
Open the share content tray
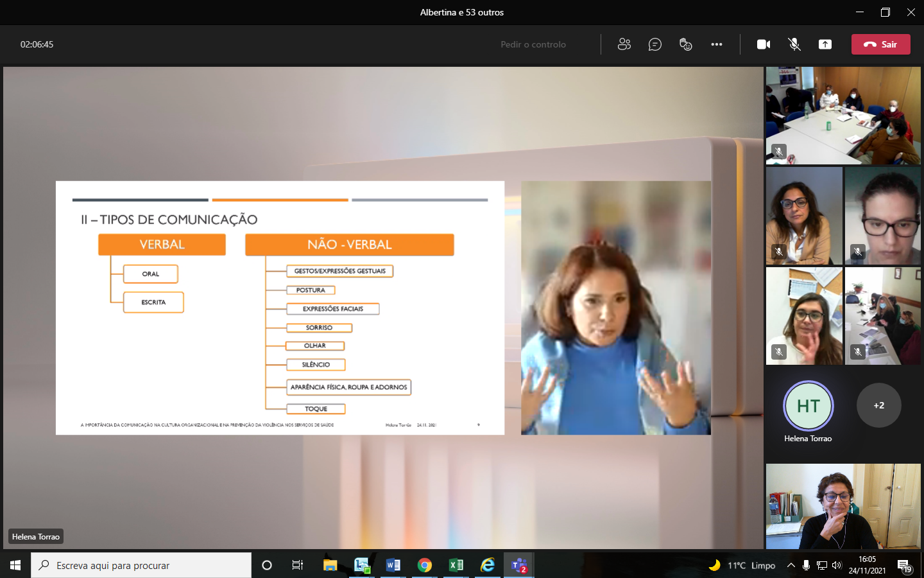825,44
